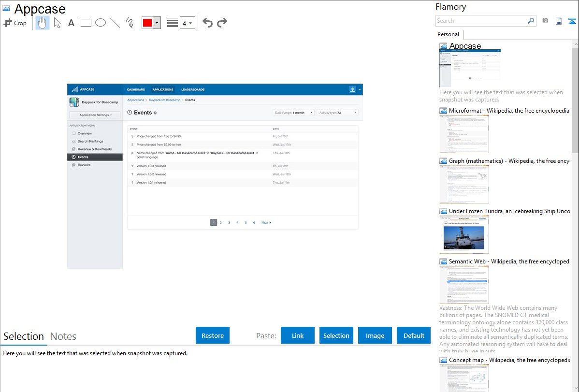Select the Semantic Web snapshot title
579x392 pixels.
[509, 261]
